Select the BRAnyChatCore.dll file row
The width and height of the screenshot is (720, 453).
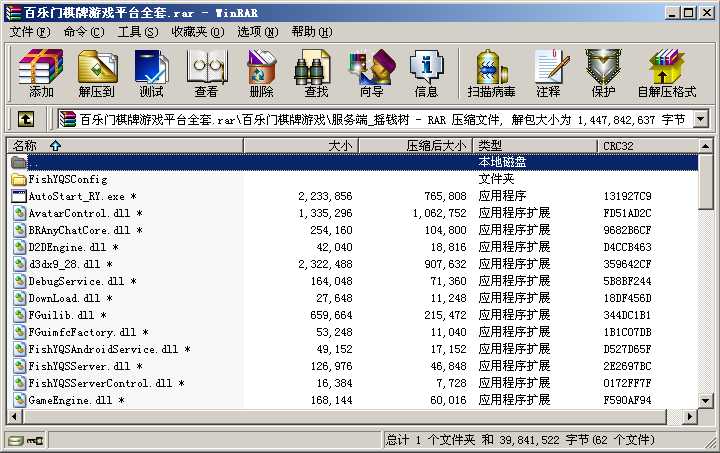coord(353,230)
